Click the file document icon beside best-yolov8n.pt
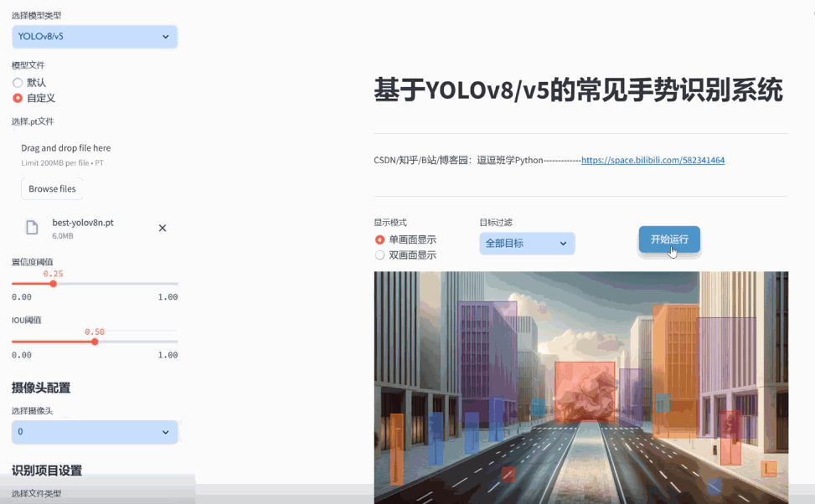 [32, 227]
